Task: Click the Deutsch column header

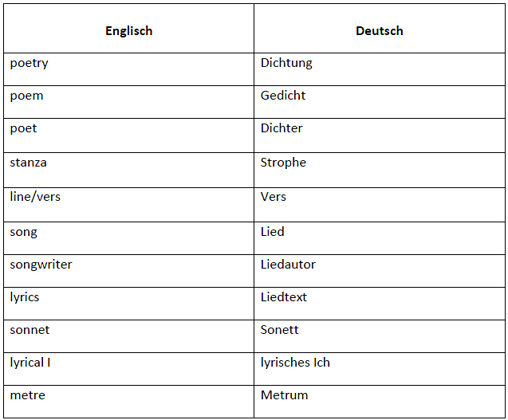Action: (380, 29)
